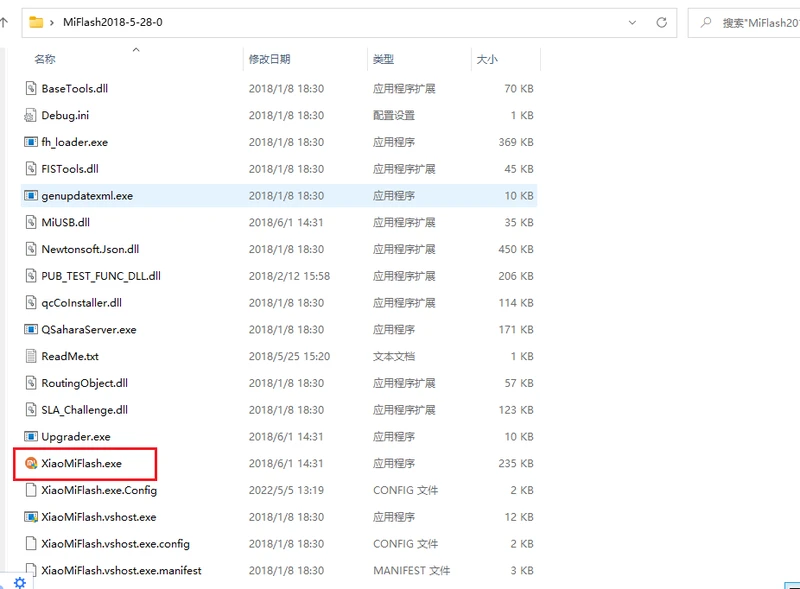Click the folder icon in address bar
This screenshot has height=589, width=800.
click(36, 22)
